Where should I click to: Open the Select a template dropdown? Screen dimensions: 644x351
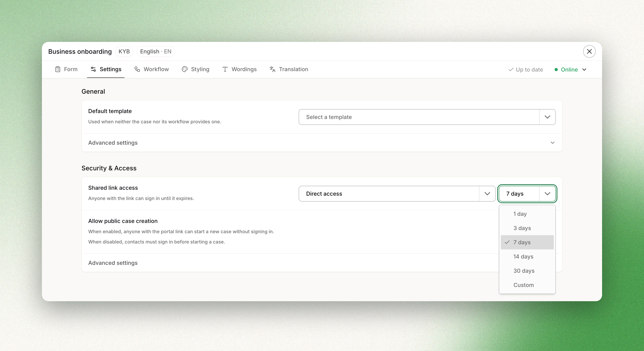point(427,117)
